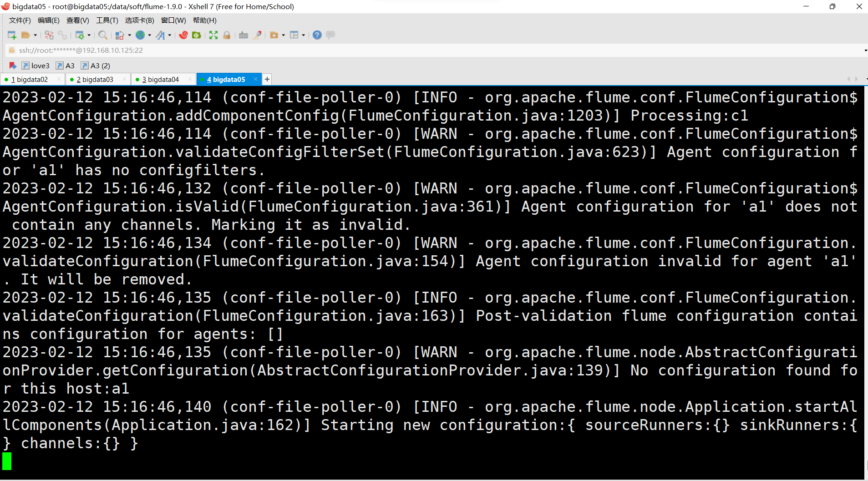Click the address bar lock icon

(12, 50)
